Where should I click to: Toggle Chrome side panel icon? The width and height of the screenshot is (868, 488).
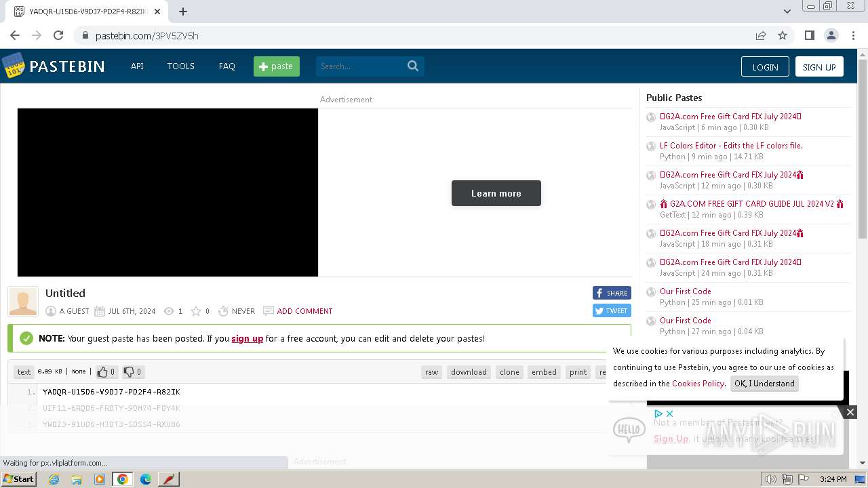click(x=809, y=35)
